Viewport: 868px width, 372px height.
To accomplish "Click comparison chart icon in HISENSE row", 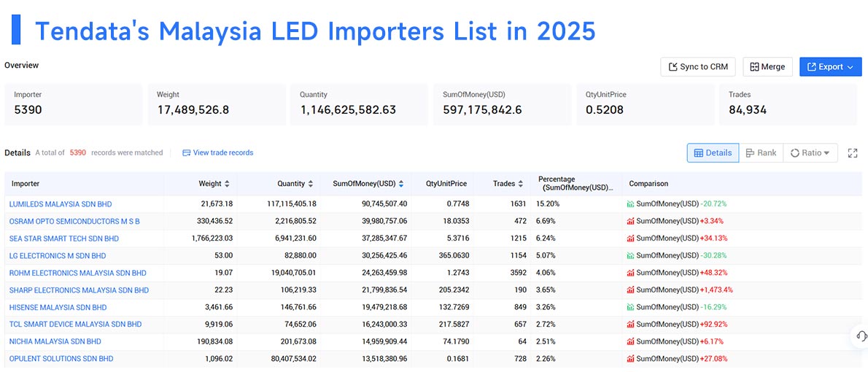I will [x=630, y=306].
